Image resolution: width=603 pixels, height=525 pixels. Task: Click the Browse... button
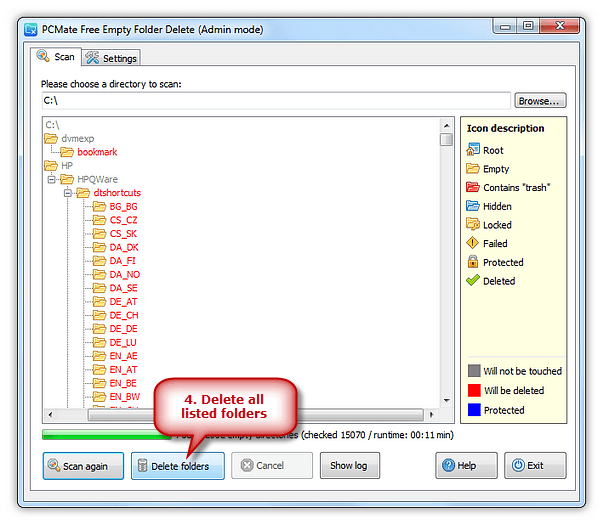coord(540,101)
